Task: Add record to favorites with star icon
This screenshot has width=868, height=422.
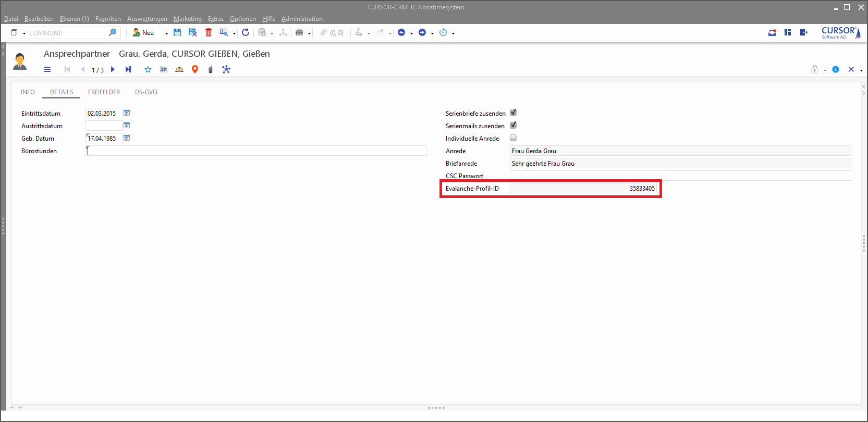Action: coord(148,69)
